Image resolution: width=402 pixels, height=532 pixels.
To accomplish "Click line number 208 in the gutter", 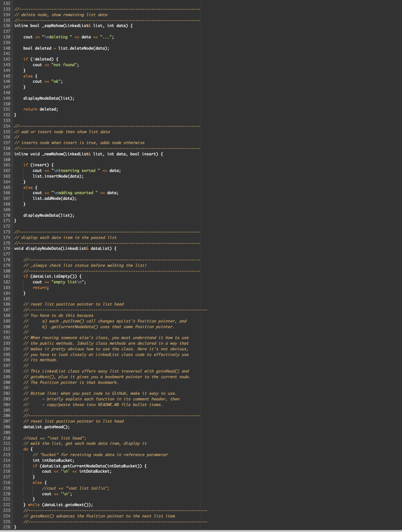I will pos(6,427).
